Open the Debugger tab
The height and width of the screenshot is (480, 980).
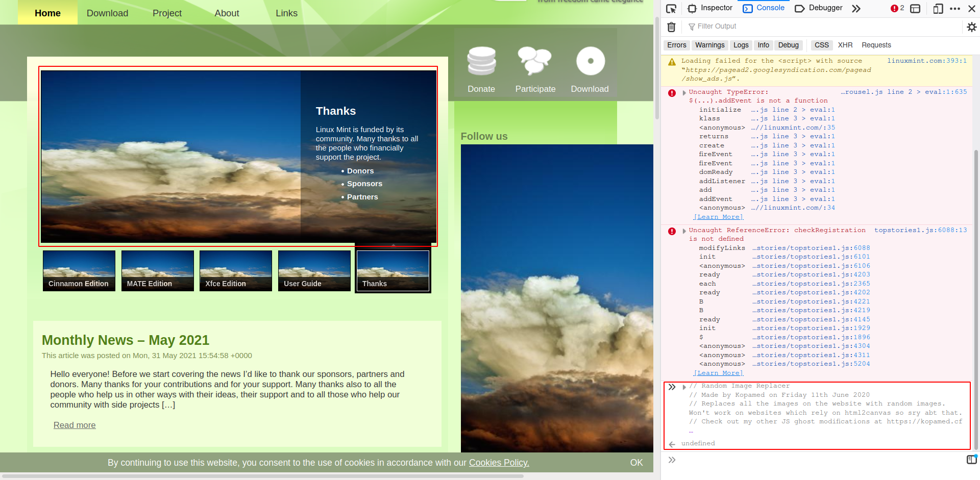click(x=819, y=8)
